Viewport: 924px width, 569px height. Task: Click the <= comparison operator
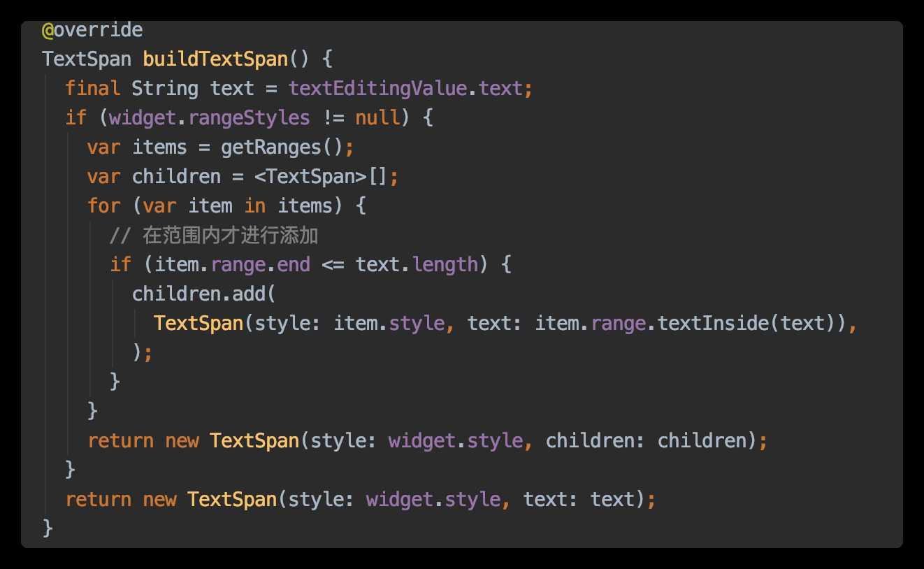(333, 264)
